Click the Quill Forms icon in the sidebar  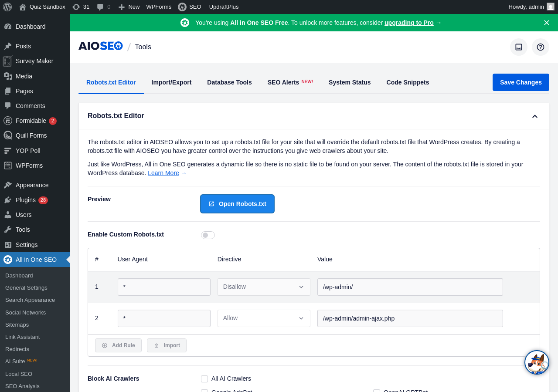pos(8,135)
